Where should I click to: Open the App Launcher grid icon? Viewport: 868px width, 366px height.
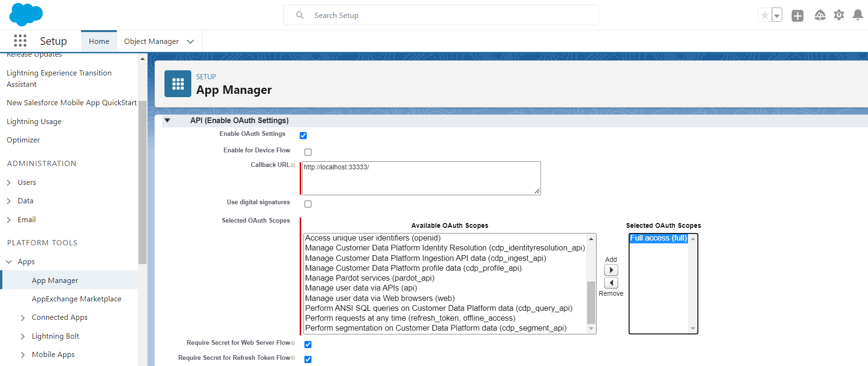(20, 41)
